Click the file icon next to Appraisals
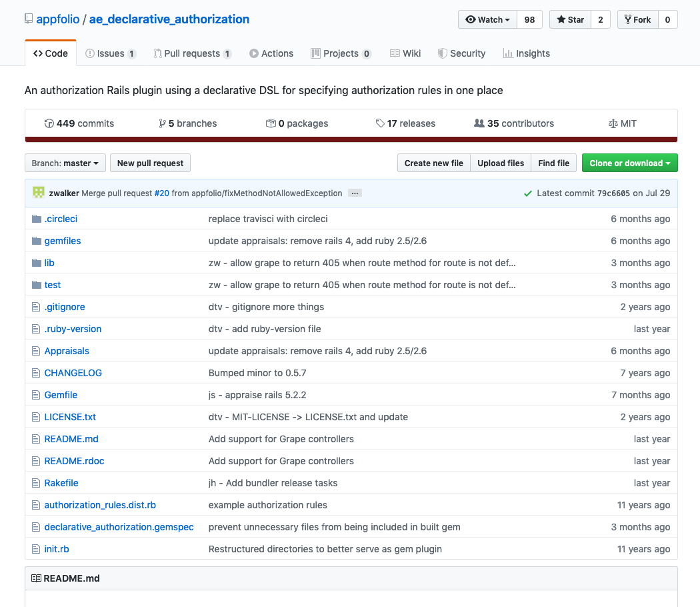Viewport: 700px width, 607px height. pyautogui.click(x=36, y=351)
